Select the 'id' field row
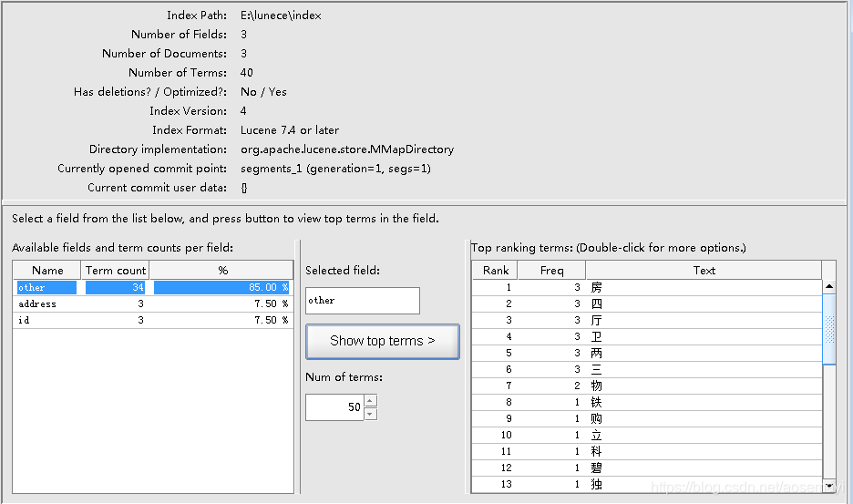This screenshot has height=504, width=853. (153, 320)
